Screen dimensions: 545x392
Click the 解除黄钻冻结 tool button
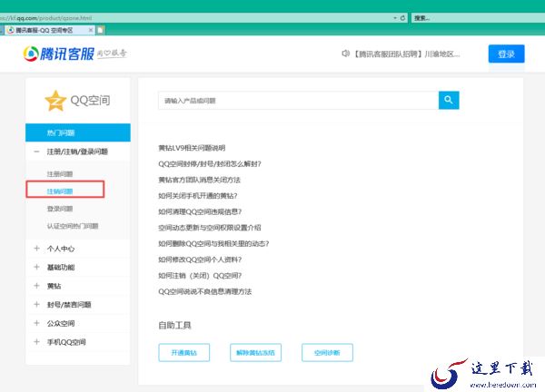tap(255, 353)
